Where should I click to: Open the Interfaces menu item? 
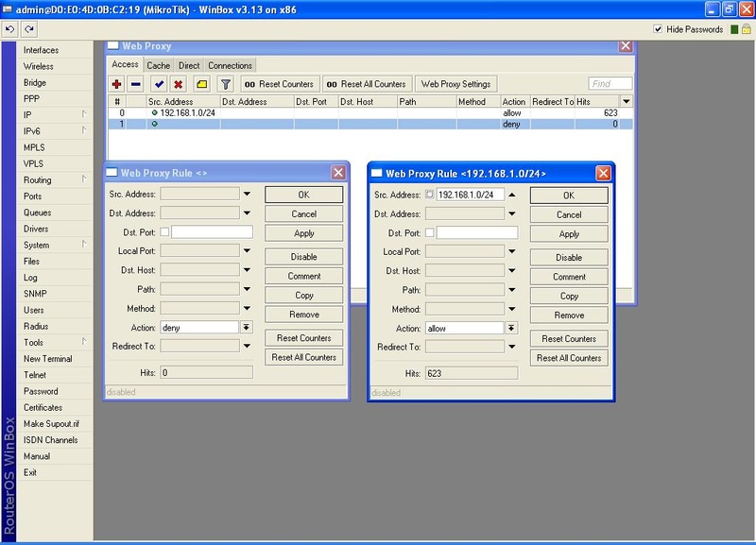[55, 50]
